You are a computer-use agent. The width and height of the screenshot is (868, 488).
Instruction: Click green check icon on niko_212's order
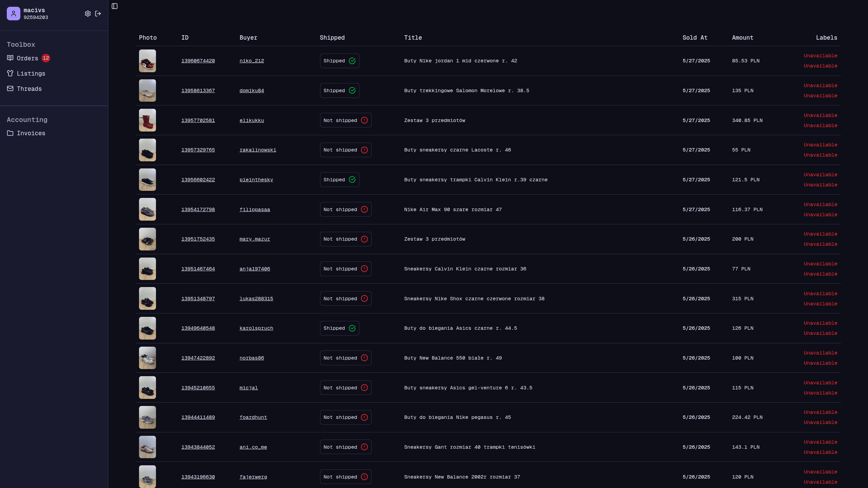[352, 61]
